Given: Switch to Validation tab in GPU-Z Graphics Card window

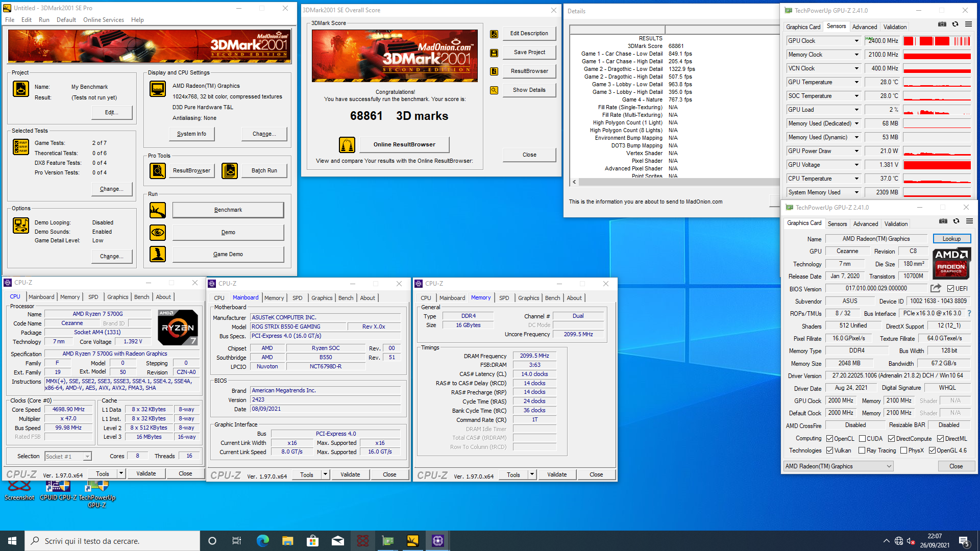Looking at the screenshot, I should pyautogui.click(x=896, y=224).
